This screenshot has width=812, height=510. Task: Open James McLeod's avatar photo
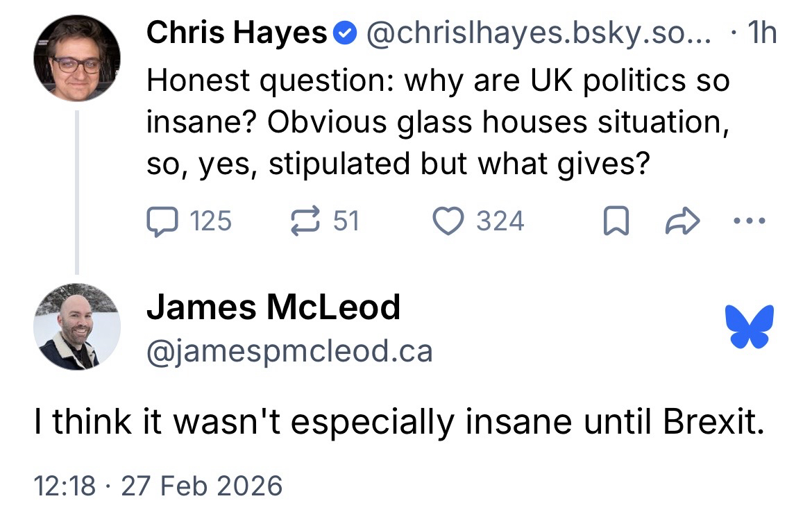[x=77, y=326]
